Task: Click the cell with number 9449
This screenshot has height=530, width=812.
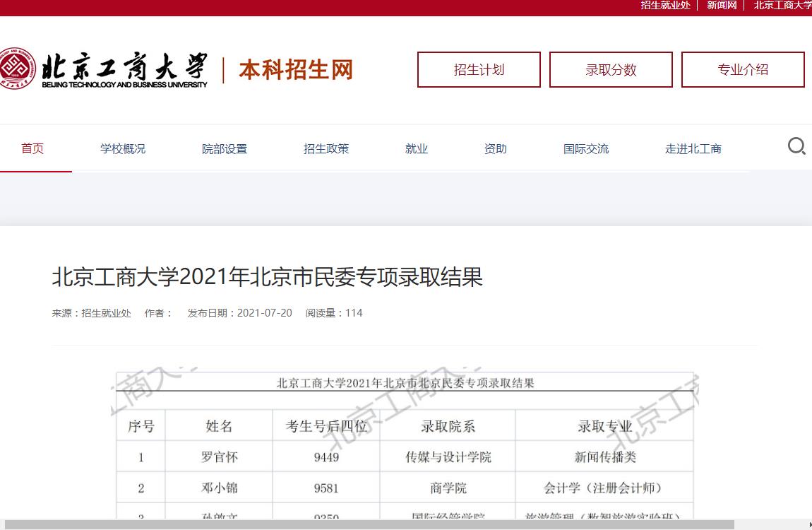Action: tap(326, 457)
